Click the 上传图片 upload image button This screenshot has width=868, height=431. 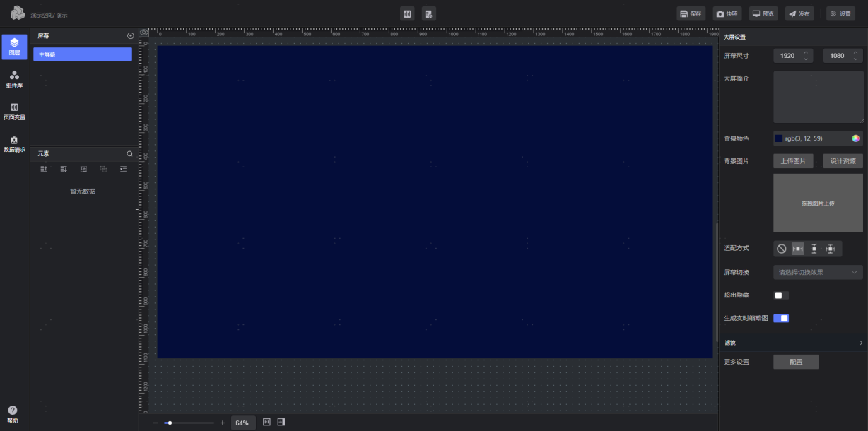pos(793,161)
